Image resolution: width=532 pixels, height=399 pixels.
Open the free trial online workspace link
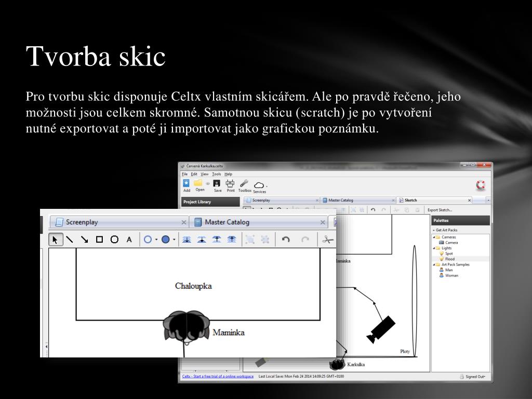click(218, 376)
